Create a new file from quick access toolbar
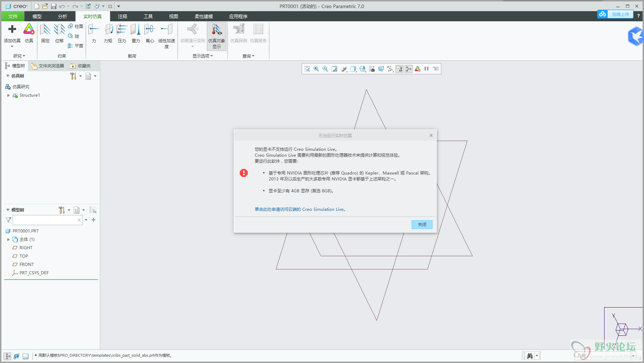The width and height of the screenshot is (644, 363). click(37, 6)
